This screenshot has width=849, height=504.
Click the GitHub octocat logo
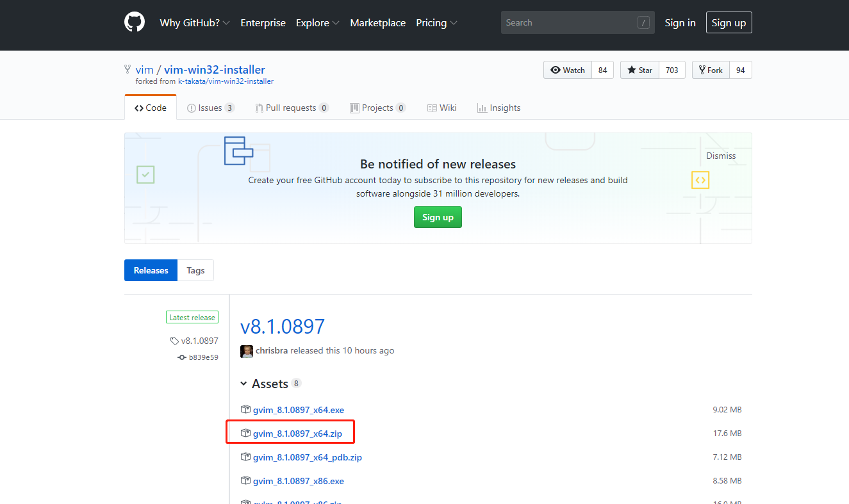click(x=135, y=22)
